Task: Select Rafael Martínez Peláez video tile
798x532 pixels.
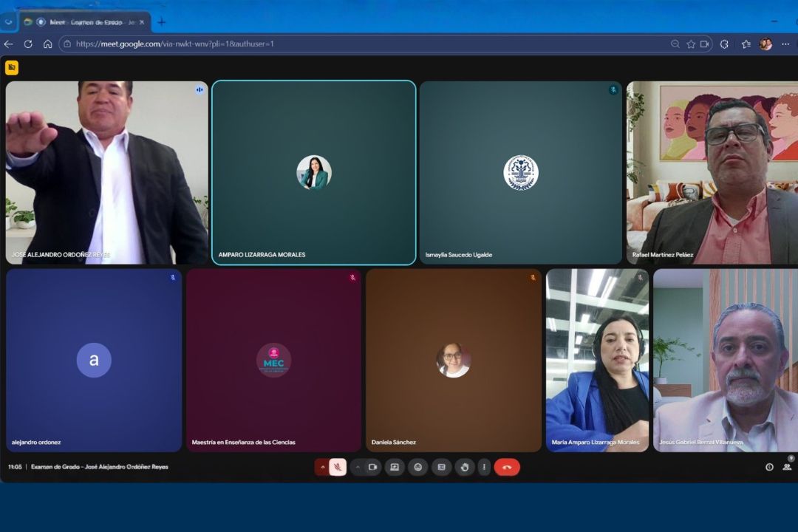Action: pos(712,172)
